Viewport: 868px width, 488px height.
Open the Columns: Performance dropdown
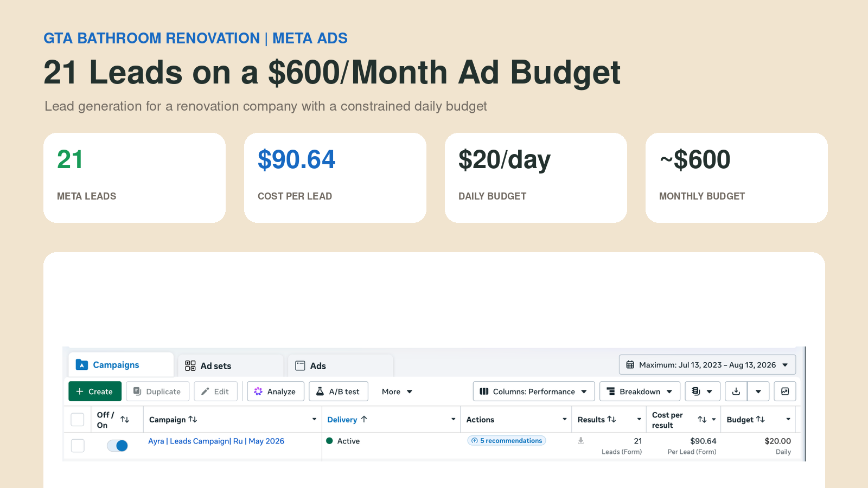tap(534, 391)
